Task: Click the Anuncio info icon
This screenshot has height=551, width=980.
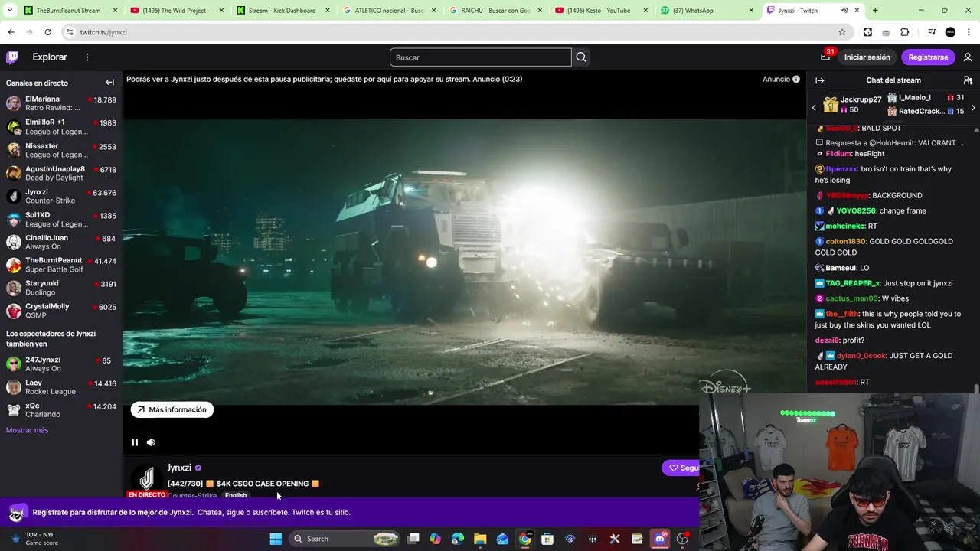Action: (796, 79)
